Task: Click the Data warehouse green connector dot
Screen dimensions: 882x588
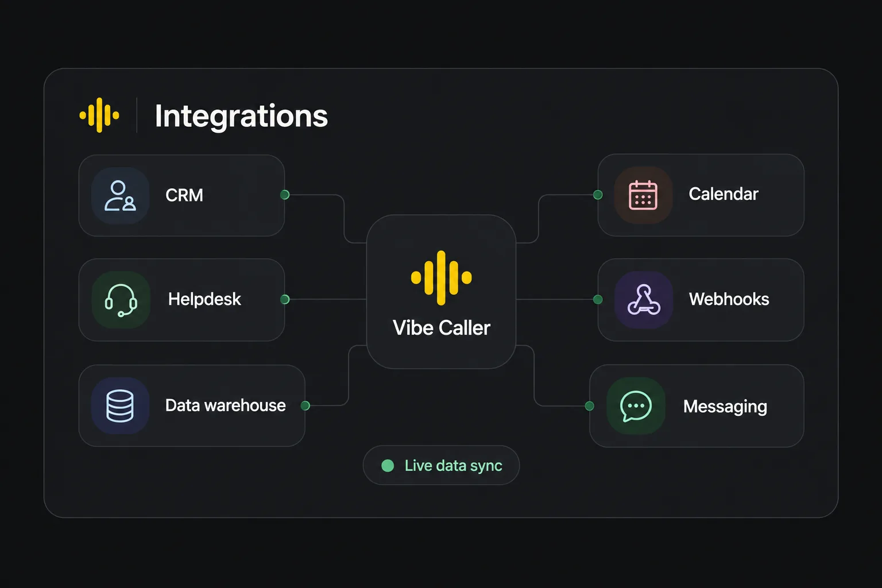Action: click(305, 406)
